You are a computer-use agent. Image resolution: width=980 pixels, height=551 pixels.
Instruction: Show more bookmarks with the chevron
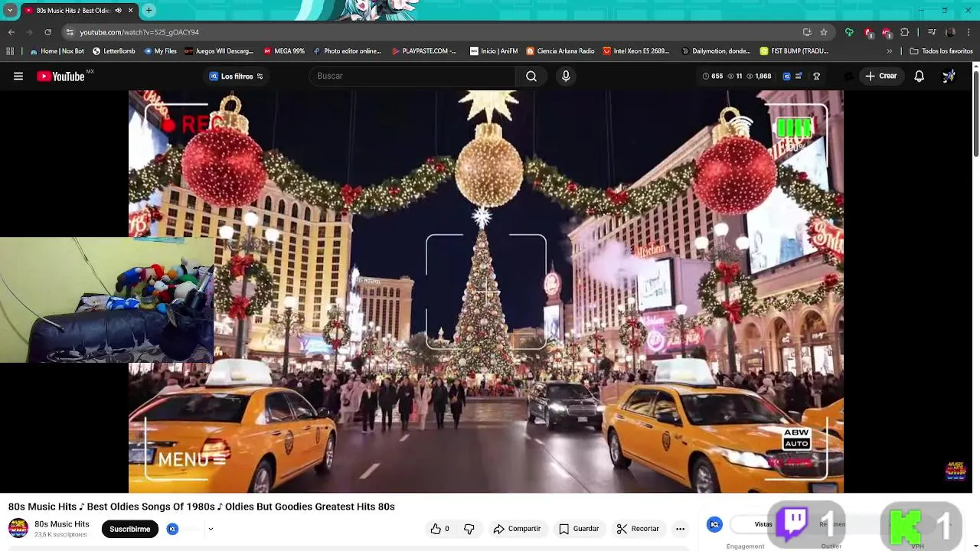(889, 51)
